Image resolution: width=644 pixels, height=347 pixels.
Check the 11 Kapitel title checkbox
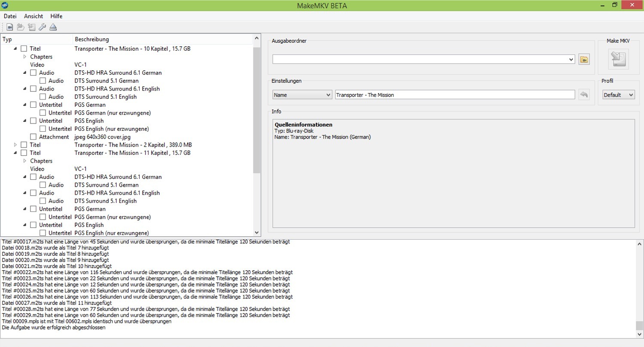pyautogui.click(x=24, y=153)
